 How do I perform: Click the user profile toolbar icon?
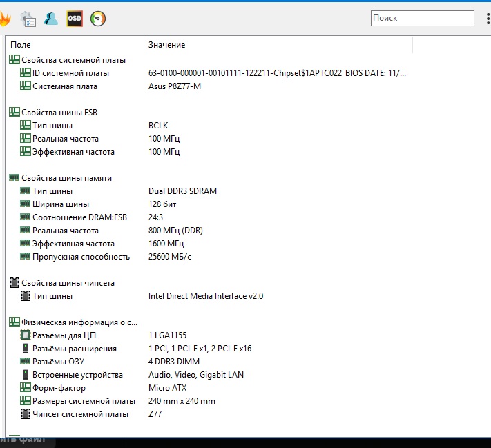pos(51,19)
